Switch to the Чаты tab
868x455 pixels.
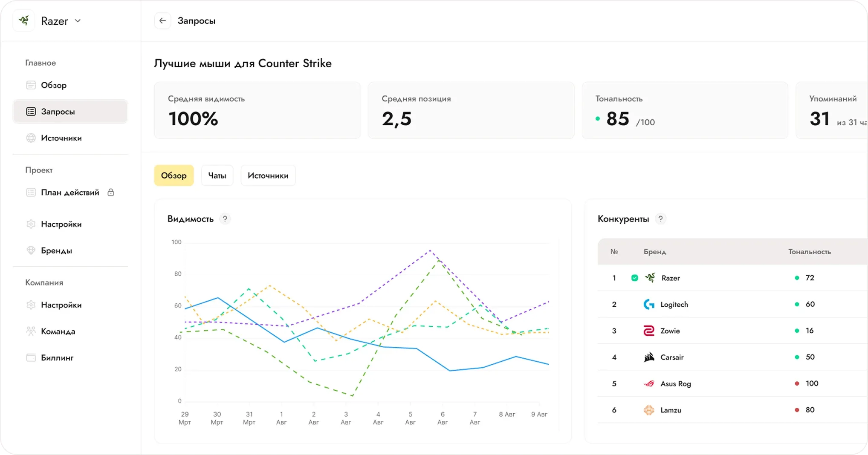pyautogui.click(x=217, y=176)
